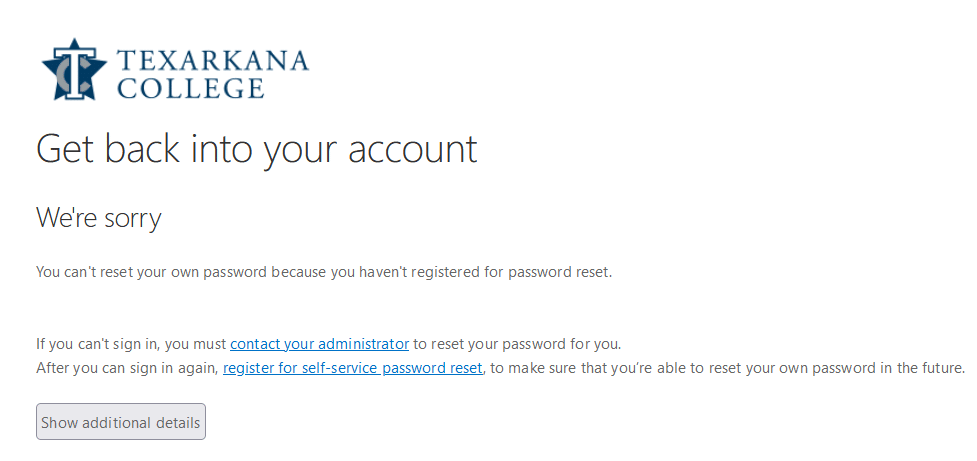Expand details with Show additional details button
This screenshot has width=977, height=461.
(x=121, y=422)
